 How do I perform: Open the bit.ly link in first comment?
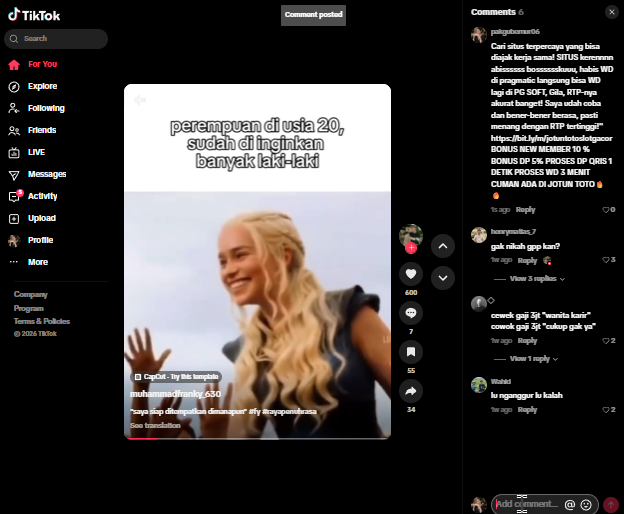tap(552, 138)
